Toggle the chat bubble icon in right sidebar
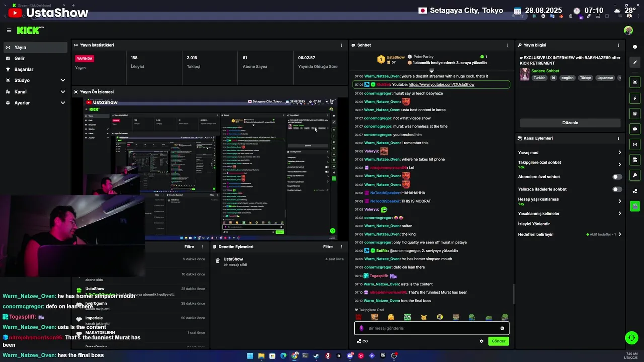The width and height of the screenshot is (644, 362). point(635,129)
